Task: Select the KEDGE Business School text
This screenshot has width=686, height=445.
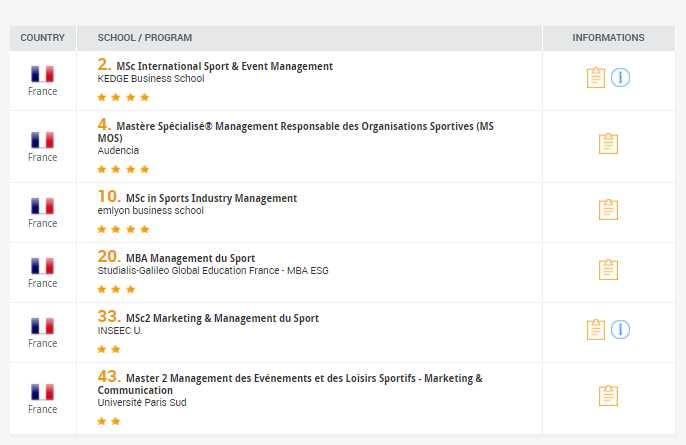Action: point(151,79)
